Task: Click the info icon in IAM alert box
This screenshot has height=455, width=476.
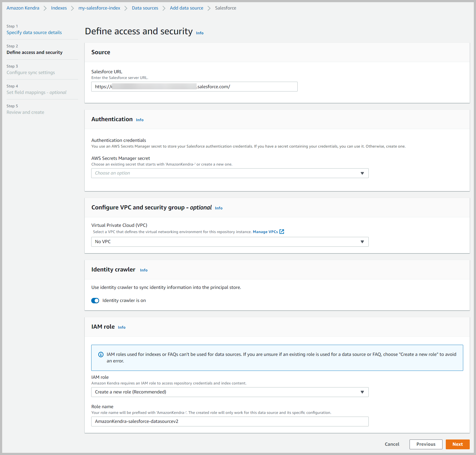Action: [101, 355]
